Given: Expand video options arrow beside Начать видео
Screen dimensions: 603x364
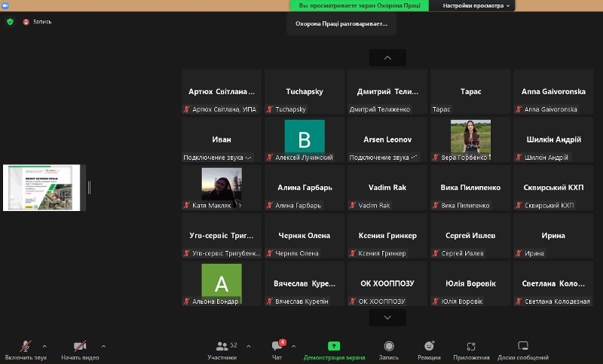Looking at the screenshot, I should 103,346.
